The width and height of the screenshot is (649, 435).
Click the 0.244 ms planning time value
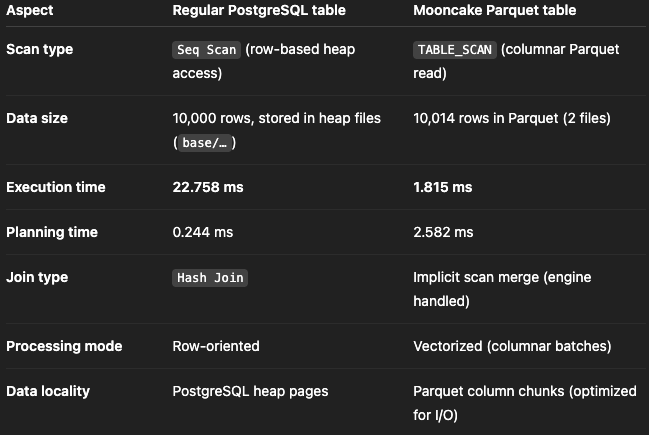(203, 232)
